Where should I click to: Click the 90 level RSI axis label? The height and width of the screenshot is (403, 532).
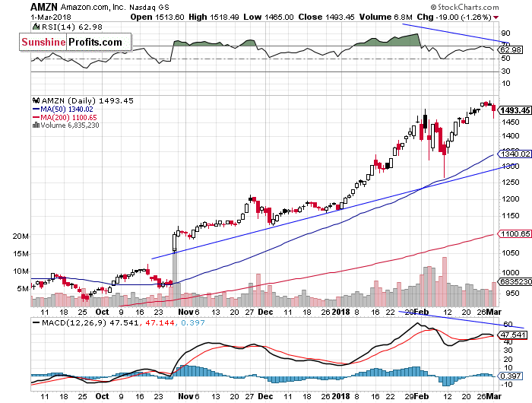click(506, 33)
